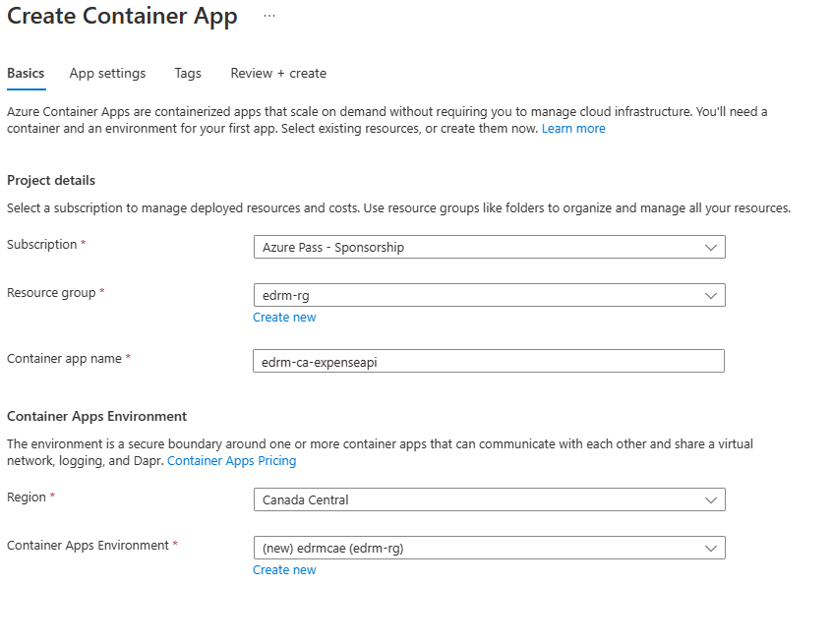The width and height of the screenshot is (832, 644).
Task: Open the App settings tab
Action: pos(107,74)
